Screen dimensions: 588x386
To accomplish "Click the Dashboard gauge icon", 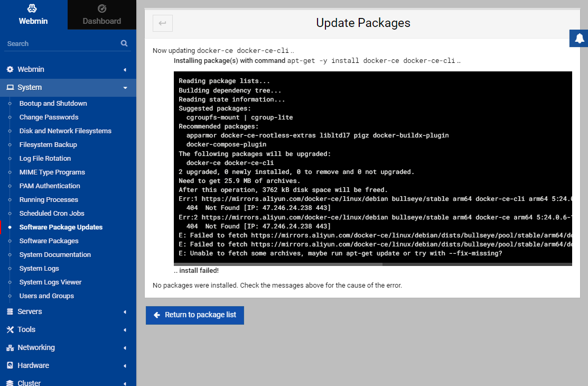I will [102, 8].
